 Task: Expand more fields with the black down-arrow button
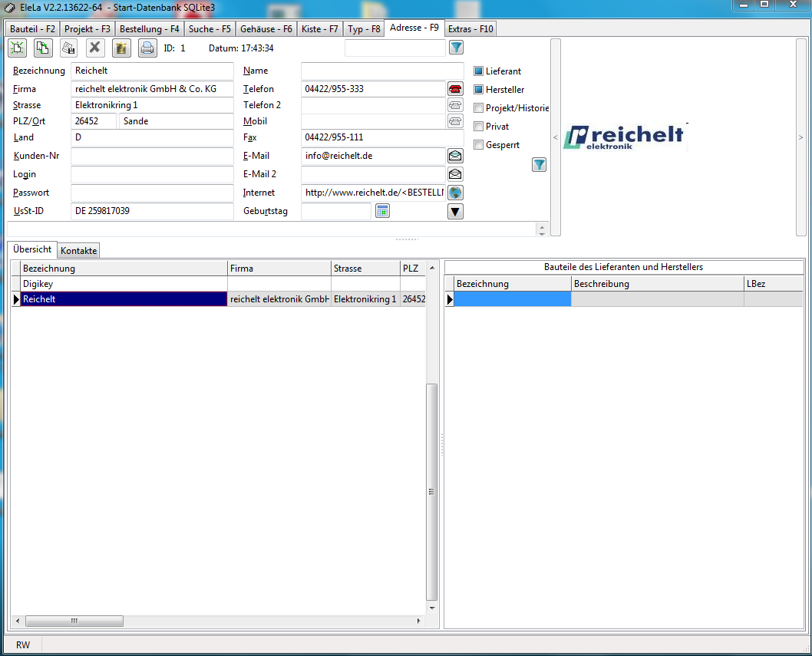[455, 211]
